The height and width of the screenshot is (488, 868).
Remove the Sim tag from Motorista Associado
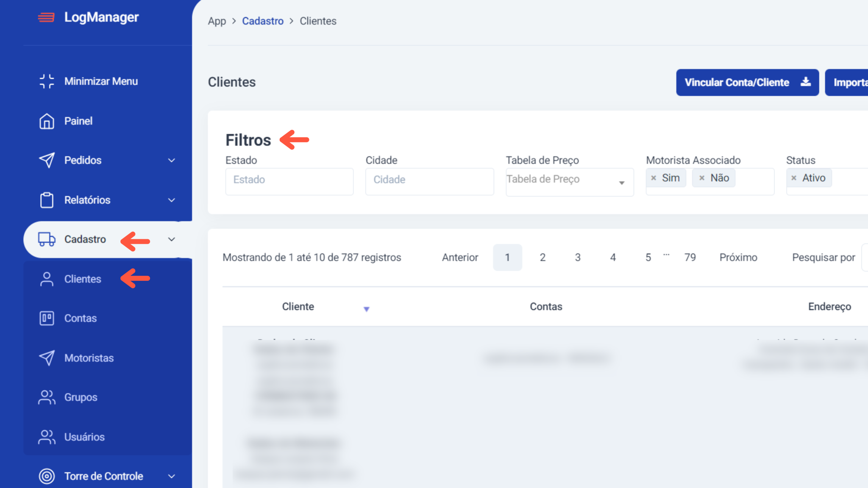click(653, 178)
